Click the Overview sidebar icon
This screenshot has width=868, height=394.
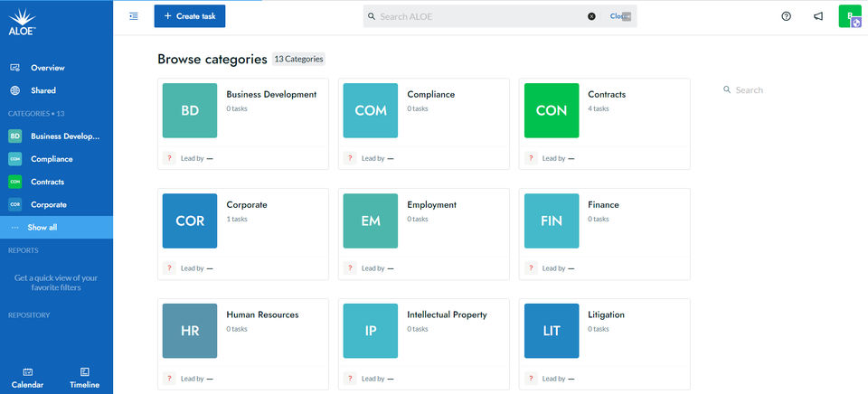tap(15, 68)
